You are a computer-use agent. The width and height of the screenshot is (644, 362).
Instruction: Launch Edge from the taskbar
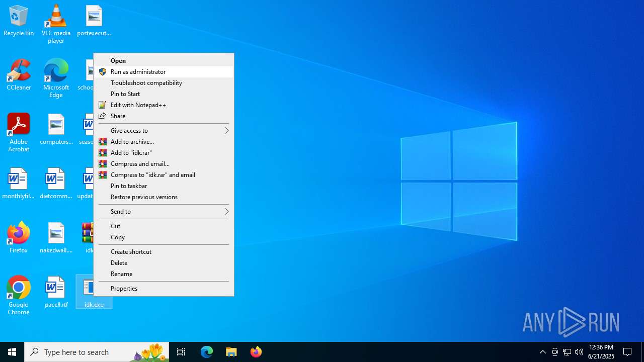(x=207, y=352)
